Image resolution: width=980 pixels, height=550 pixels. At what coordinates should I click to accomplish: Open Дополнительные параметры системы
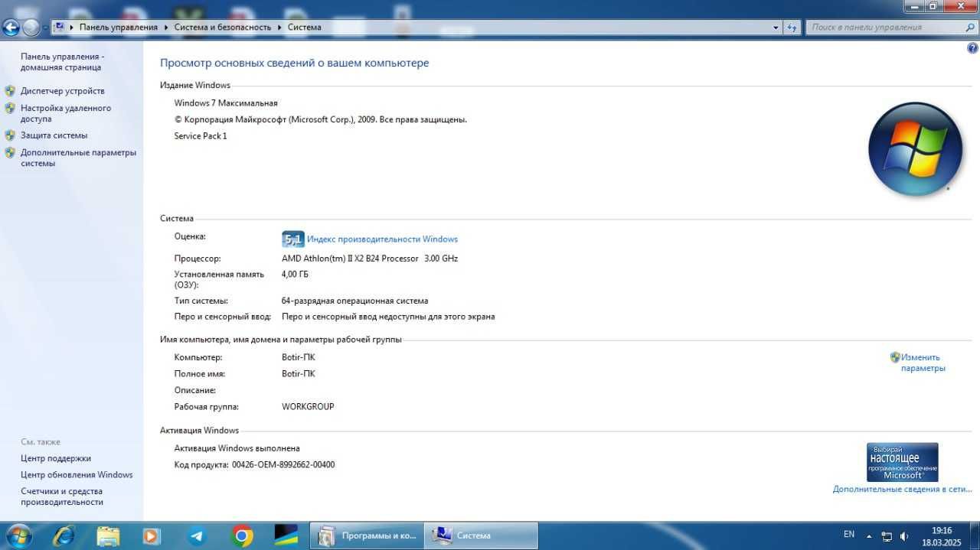pos(78,158)
